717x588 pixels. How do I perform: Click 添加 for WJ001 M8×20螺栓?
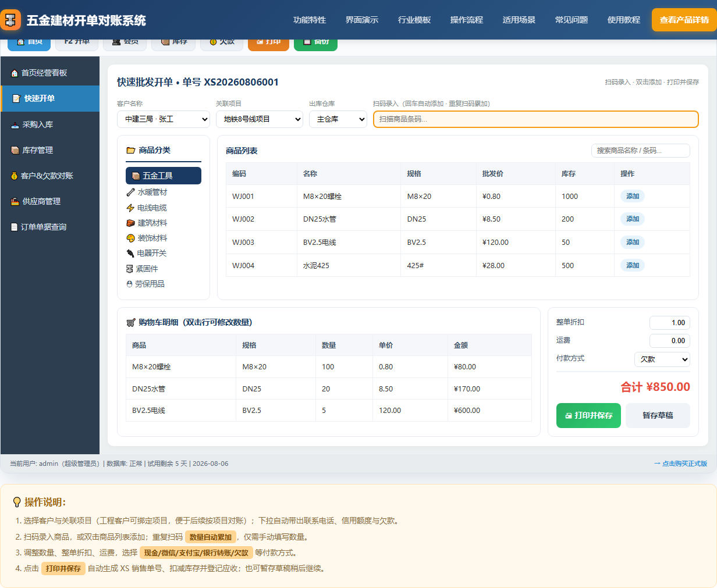pos(633,197)
